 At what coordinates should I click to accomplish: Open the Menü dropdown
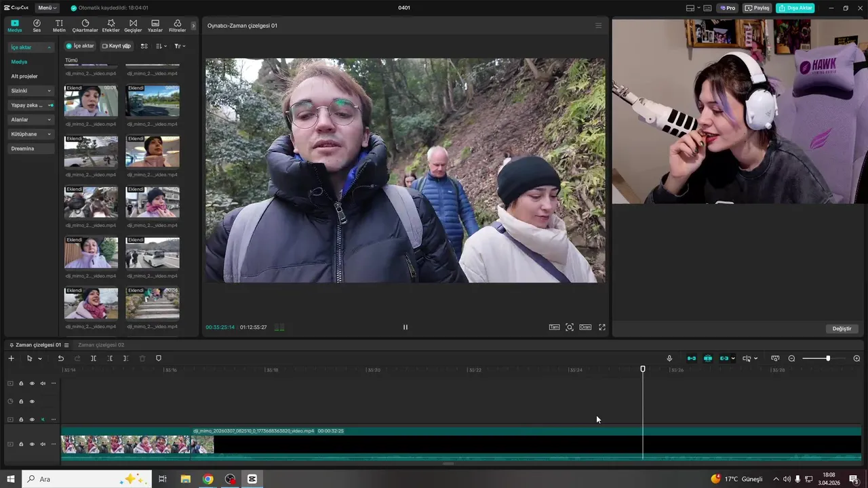tap(47, 8)
